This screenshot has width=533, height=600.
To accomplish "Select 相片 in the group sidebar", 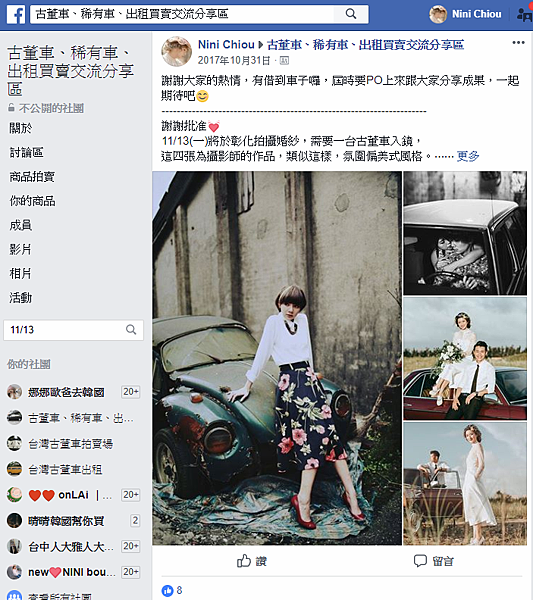I will [20, 274].
